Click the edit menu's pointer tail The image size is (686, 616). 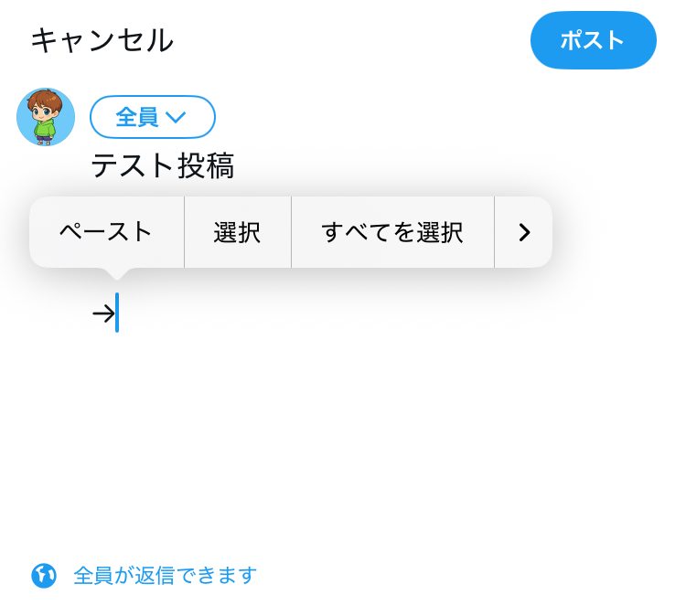[x=116, y=272]
